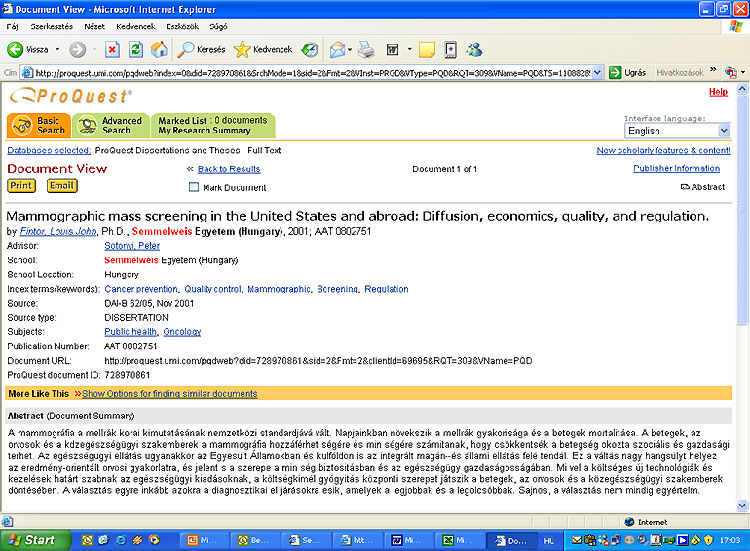
Task: Edit with Word toolbar icon
Action: point(393,49)
